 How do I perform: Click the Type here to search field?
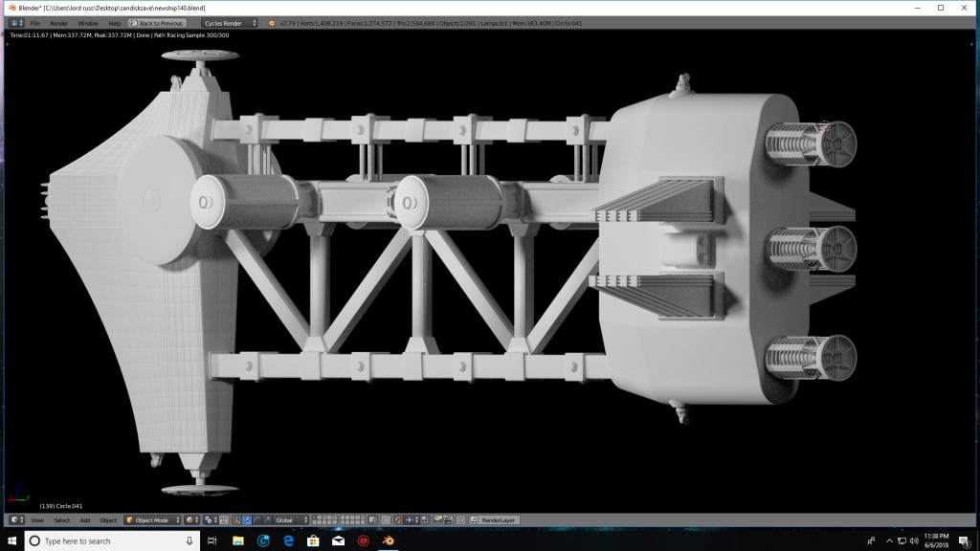coord(86,540)
